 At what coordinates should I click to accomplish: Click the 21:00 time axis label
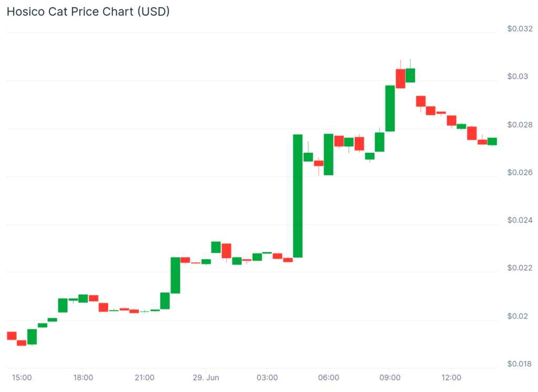point(144,377)
